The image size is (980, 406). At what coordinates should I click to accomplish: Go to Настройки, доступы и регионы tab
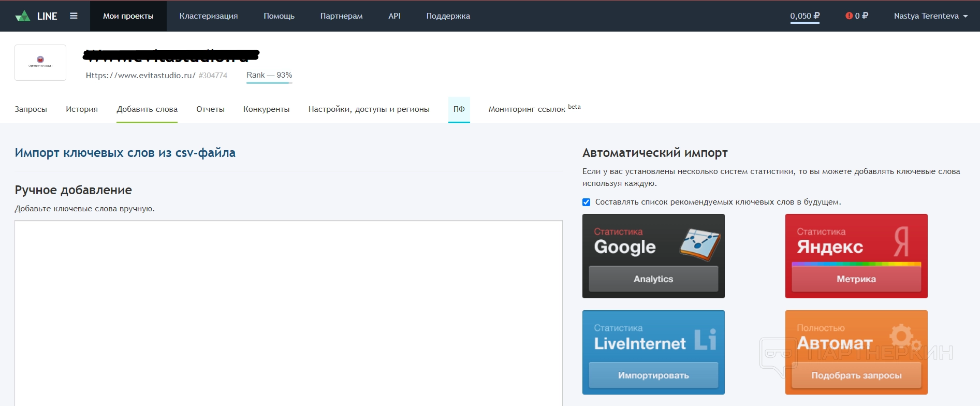coord(369,109)
